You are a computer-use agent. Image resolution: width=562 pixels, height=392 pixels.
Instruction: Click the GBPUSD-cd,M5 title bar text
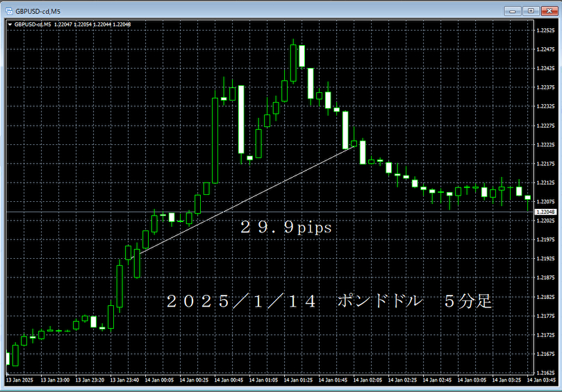click(x=39, y=10)
